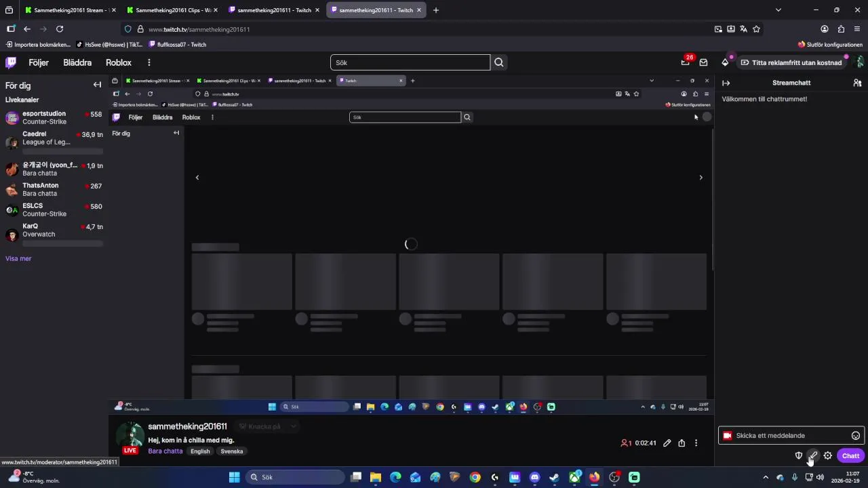Open a new browser tab
Screen dimensions: 868x488
pyautogui.click(x=435, y=10)
